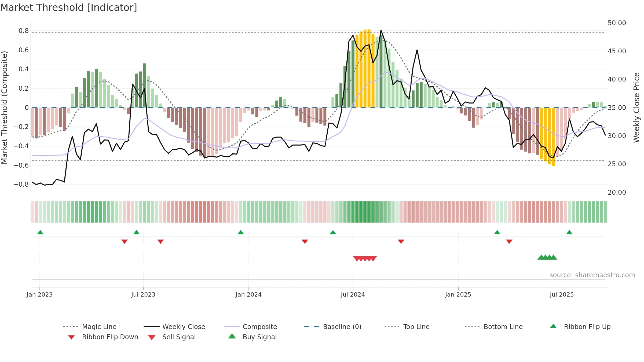Click the Ribbon Flip Down legend triangle

pyautogui.click(x=71, y=337)
